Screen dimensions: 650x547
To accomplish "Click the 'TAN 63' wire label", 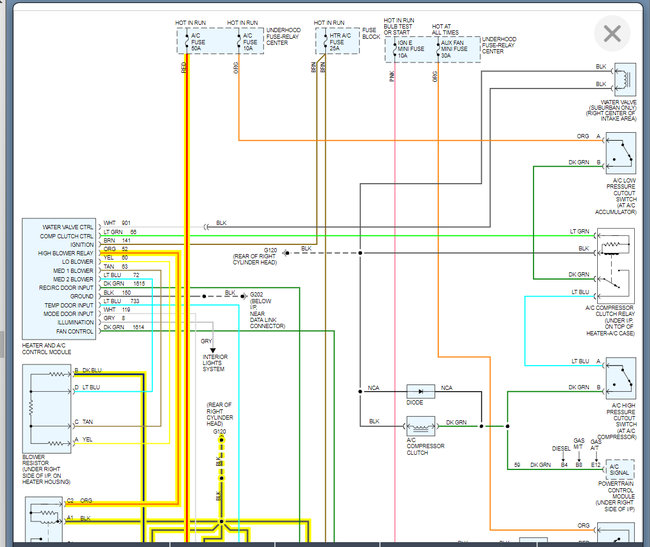I will [x=115, y=266].
